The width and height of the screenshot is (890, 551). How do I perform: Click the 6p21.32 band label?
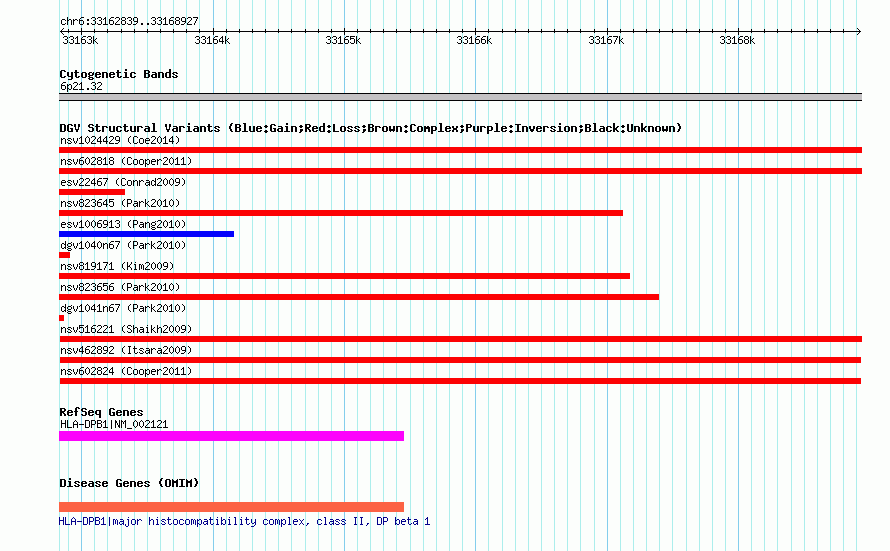(81, 86)
